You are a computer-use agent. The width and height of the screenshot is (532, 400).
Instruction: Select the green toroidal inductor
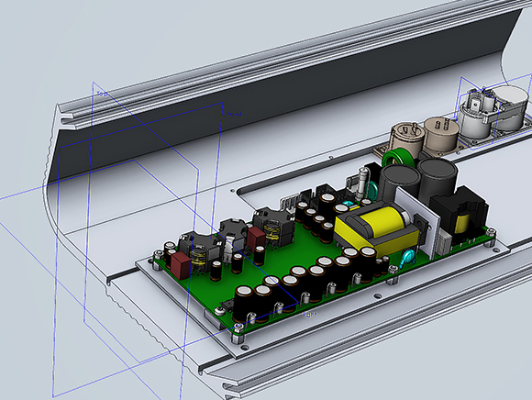click(399, 159)
